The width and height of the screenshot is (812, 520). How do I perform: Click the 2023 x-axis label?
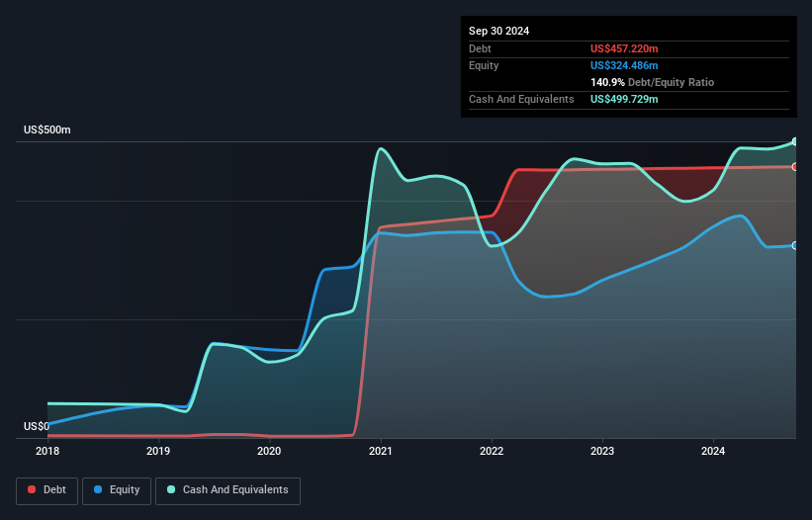(602, 451)
